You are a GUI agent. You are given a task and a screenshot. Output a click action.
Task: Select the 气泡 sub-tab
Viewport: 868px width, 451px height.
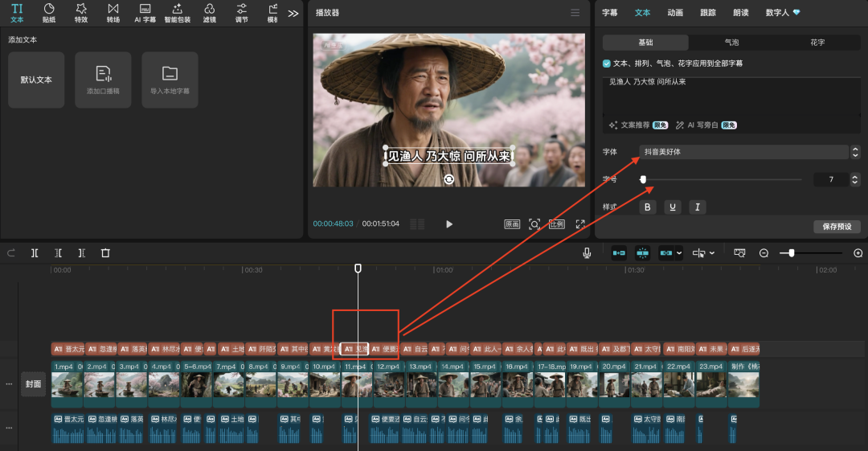click(x=731, y=42)
